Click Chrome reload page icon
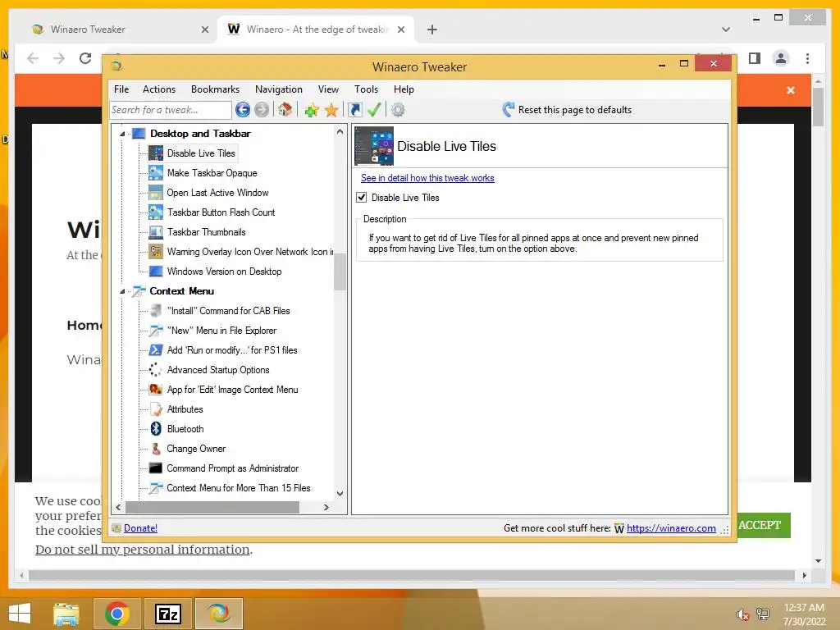The height and width of the screenshot is (630, 840). 85,58
